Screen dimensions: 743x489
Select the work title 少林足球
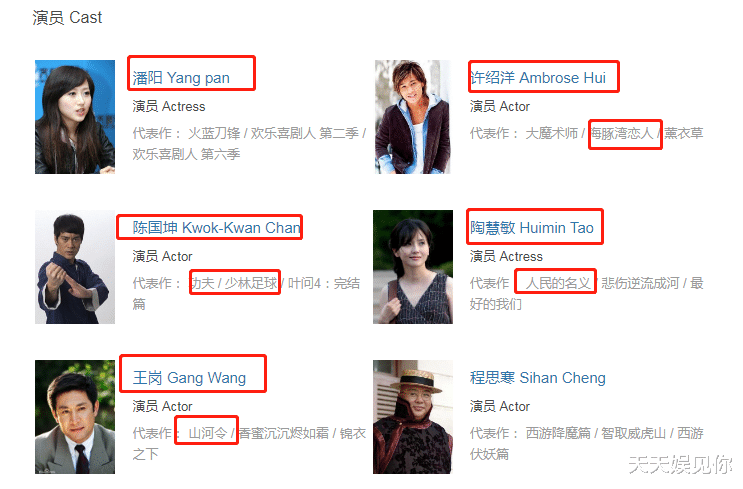pos(251,283)
